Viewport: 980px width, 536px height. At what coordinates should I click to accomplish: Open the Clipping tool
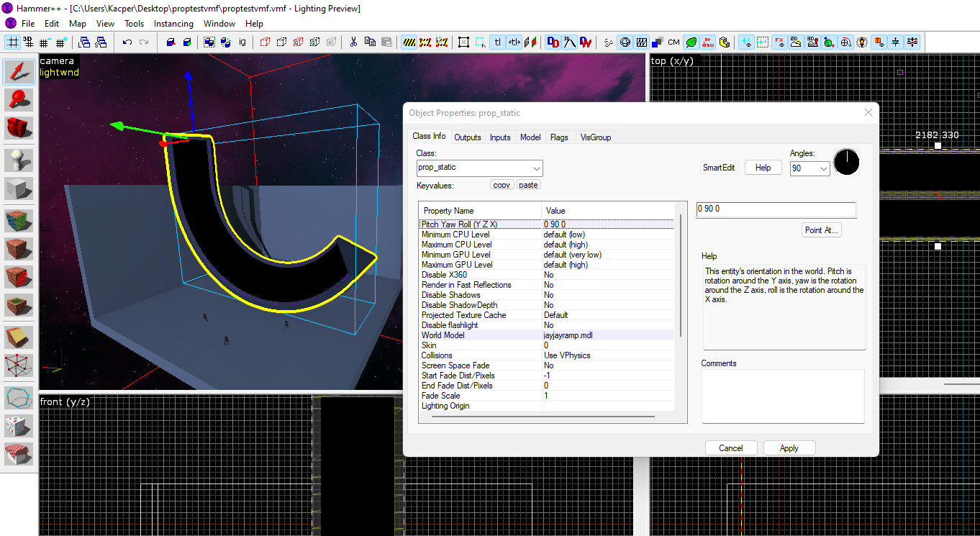click(19, 336)
